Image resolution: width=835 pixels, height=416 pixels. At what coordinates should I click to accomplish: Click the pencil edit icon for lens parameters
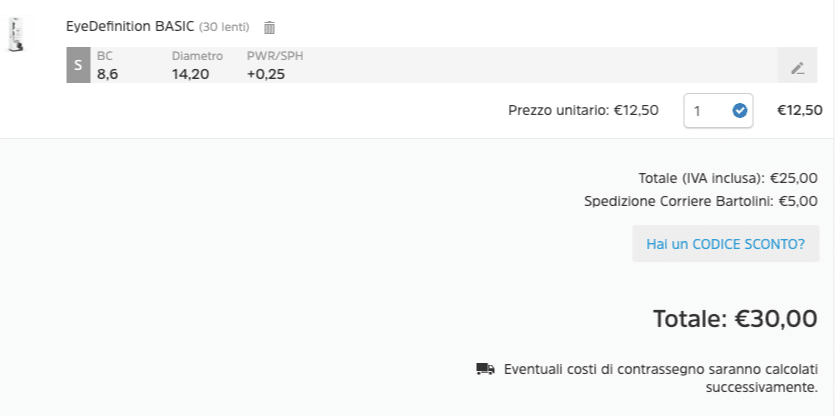pos(797,68)
